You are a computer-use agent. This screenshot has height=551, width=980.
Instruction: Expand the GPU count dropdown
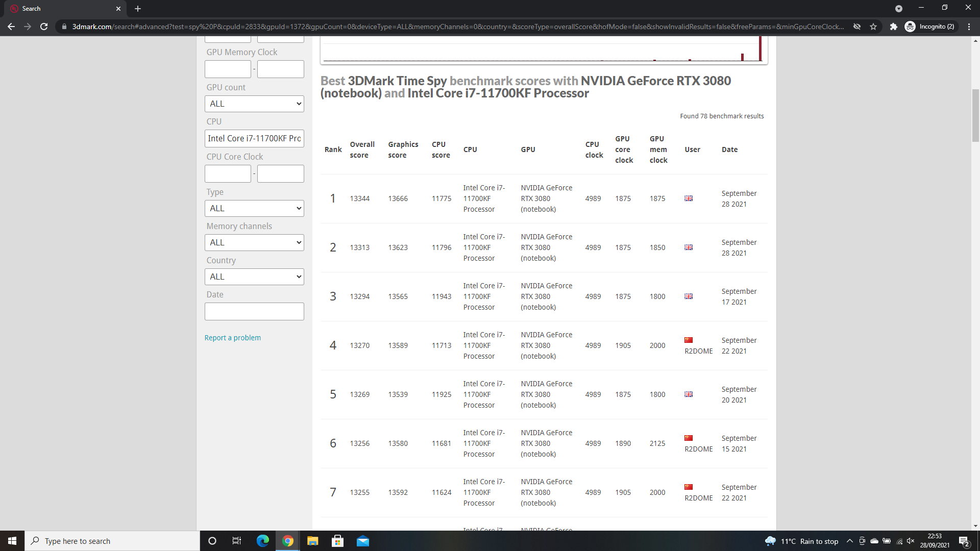tap(254, 104)
